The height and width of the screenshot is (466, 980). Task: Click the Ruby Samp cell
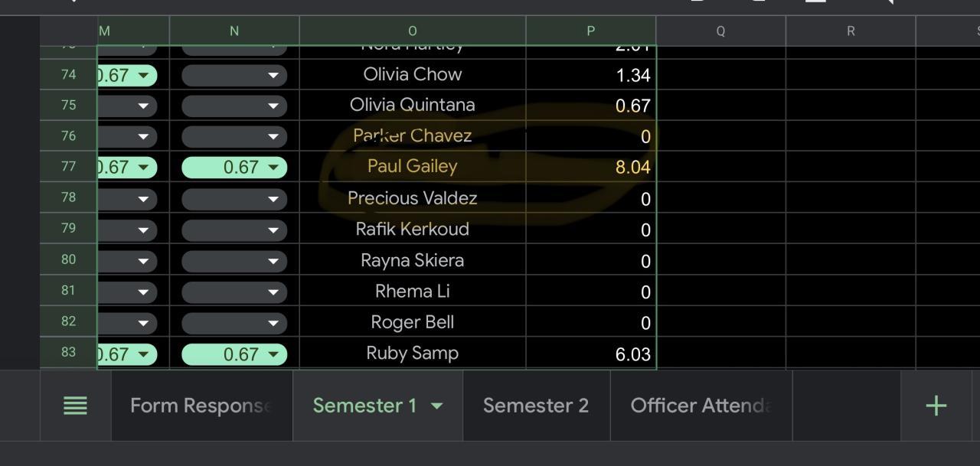pos(412,353)
